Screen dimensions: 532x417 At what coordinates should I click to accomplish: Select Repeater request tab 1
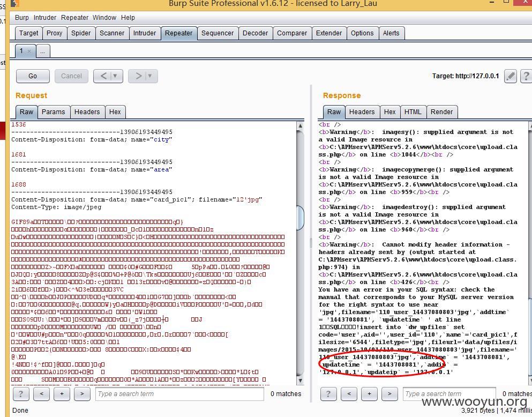21,51
